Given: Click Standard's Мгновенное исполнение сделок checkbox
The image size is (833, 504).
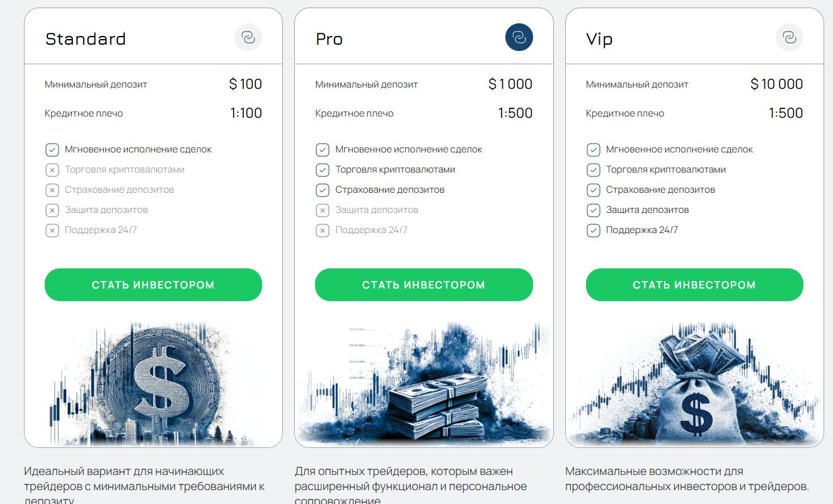Looking at the screenshot, I should (x=52, y=150).
